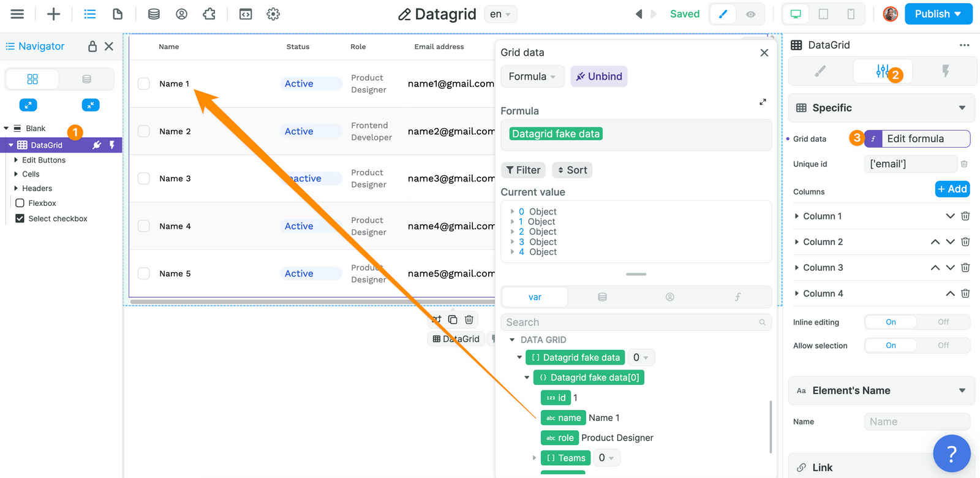Add a new column with Add button
Screen dimensions: 980x478
(952, 189)
